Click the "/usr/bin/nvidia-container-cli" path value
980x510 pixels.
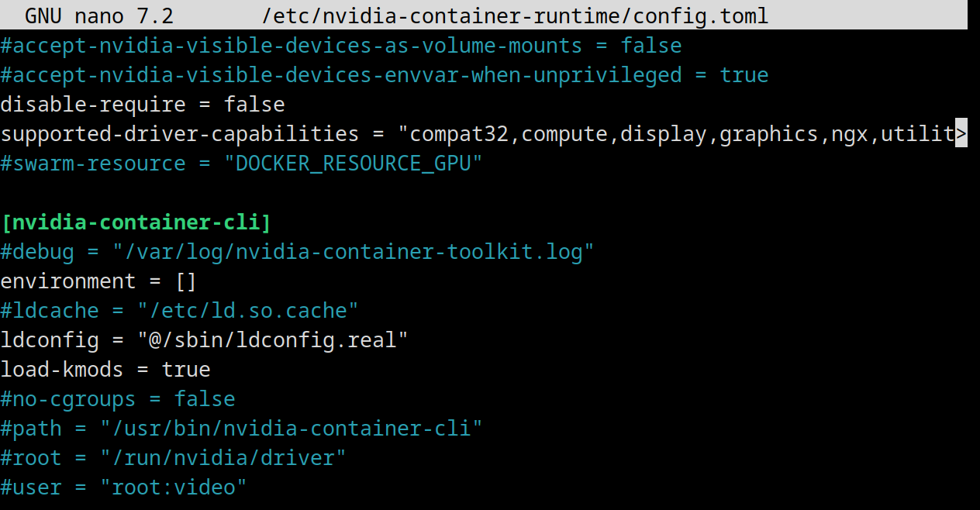click(292, 429)
